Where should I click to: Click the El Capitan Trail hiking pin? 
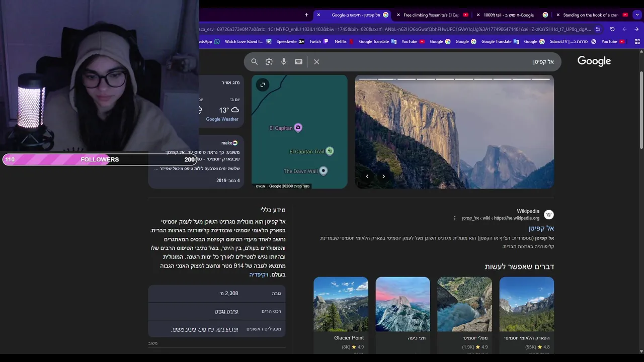click(330, 151)
